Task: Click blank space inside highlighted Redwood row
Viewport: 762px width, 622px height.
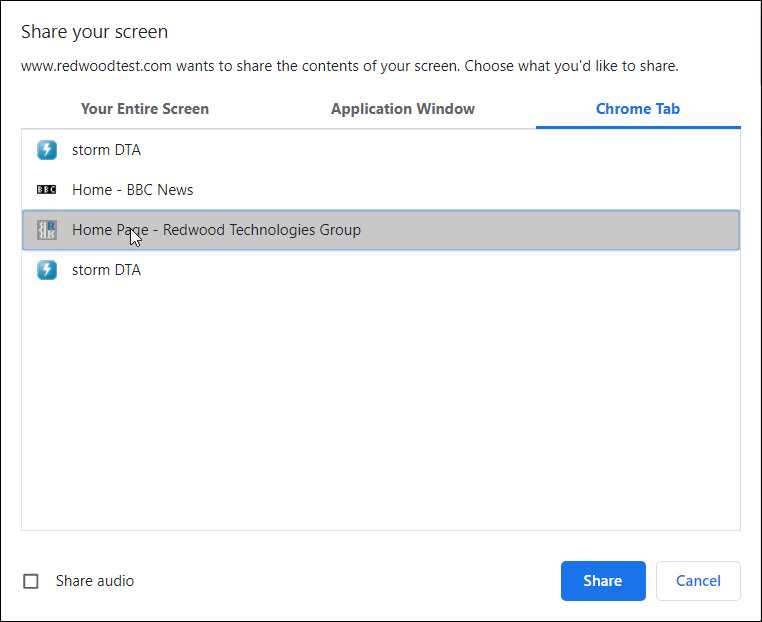Action: point(549,230)
